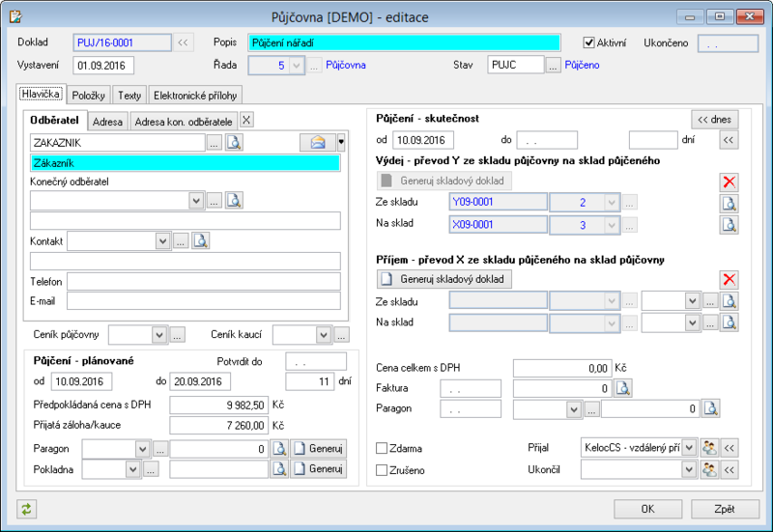This screenshot has width=773, height=532.
Task: Click << button at end of Ukončil row
Action: 730,469
